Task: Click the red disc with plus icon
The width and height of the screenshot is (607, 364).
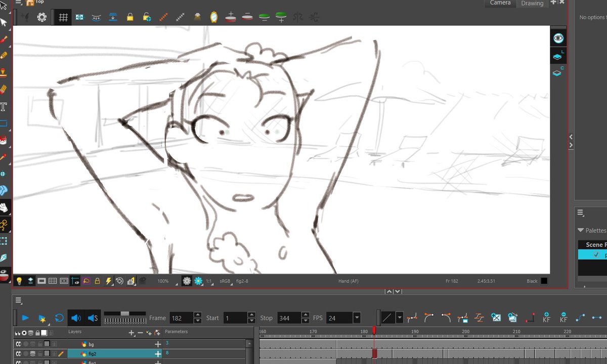Action: click(231, 17)
